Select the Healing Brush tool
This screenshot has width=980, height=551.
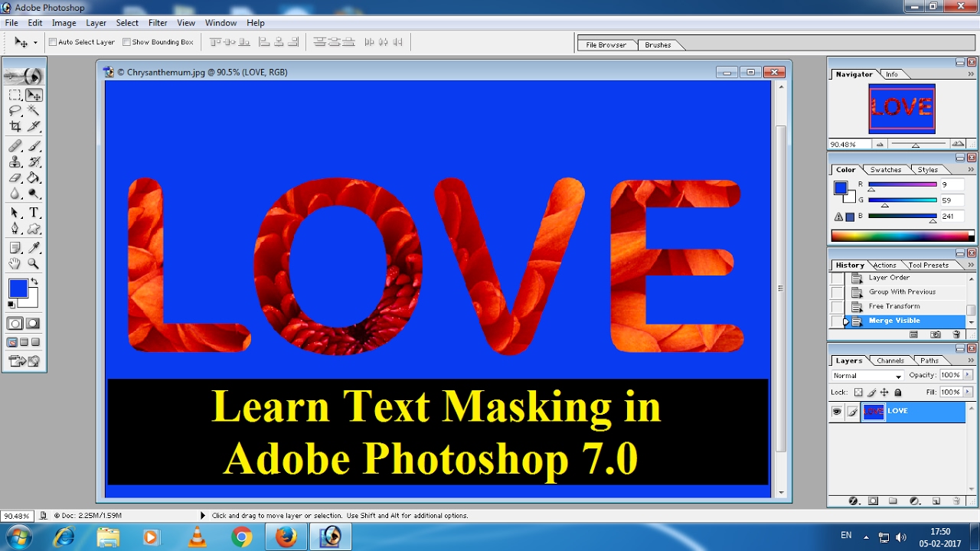click(x=15, y=145)
